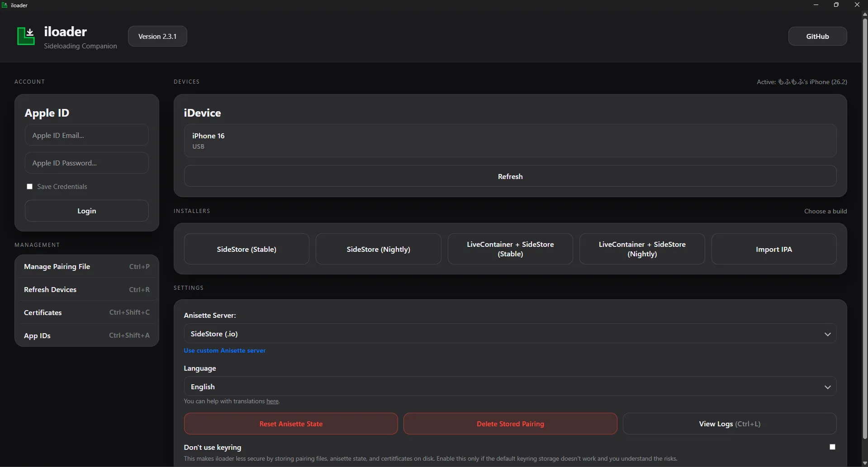The width and height of the screenshot is (868, 467).
Task: Click the Import IPA button
Action: coord(774,249)
